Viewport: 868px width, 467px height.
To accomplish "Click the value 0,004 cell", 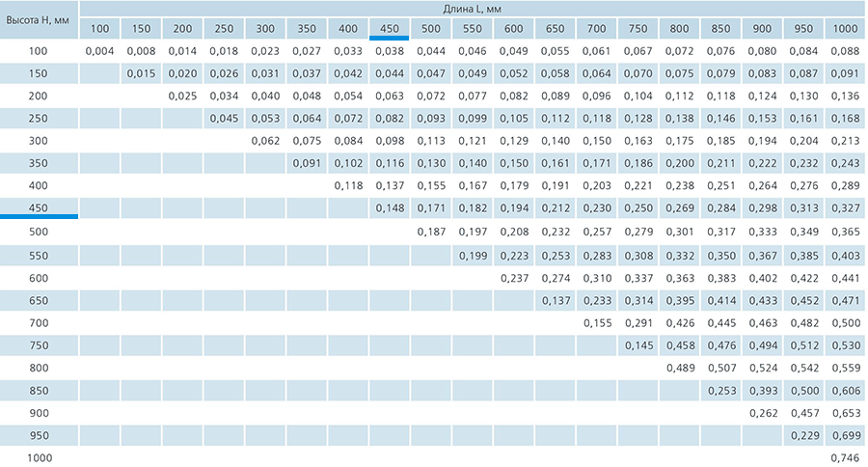I will 99,51.
